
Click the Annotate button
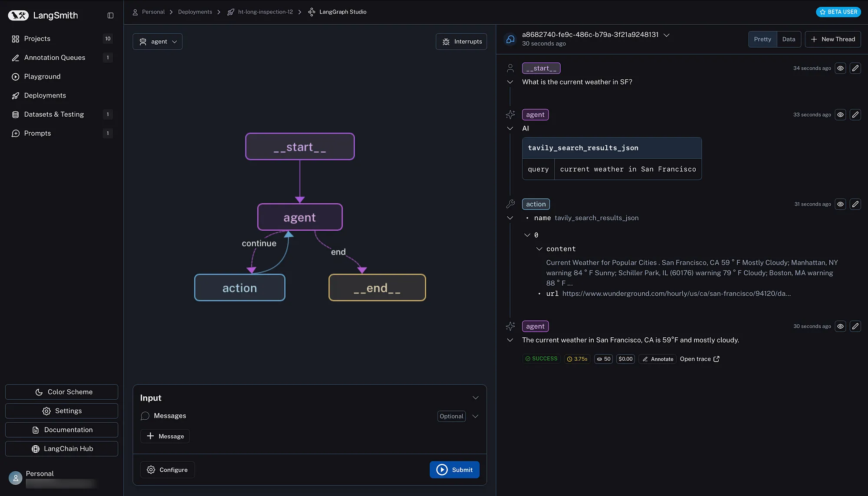[x=658, y=359]
